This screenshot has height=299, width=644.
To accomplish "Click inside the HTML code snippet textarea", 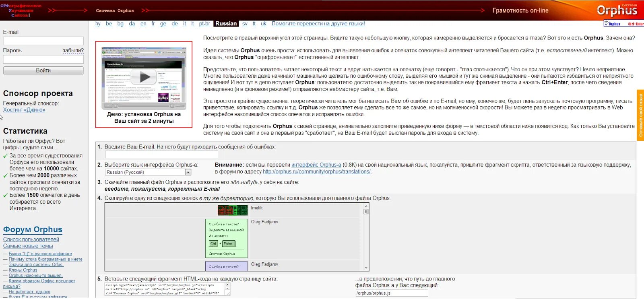I will (x=165, y=289).
